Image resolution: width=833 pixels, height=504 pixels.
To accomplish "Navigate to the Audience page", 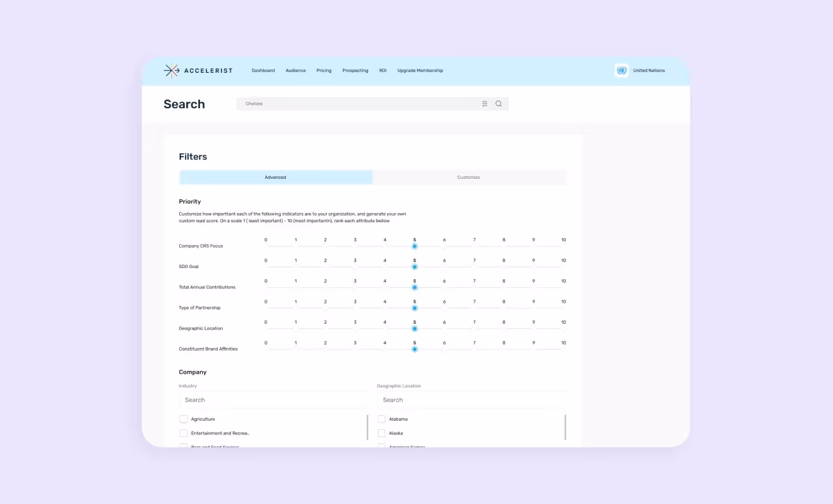I will (x=295, y=70).
